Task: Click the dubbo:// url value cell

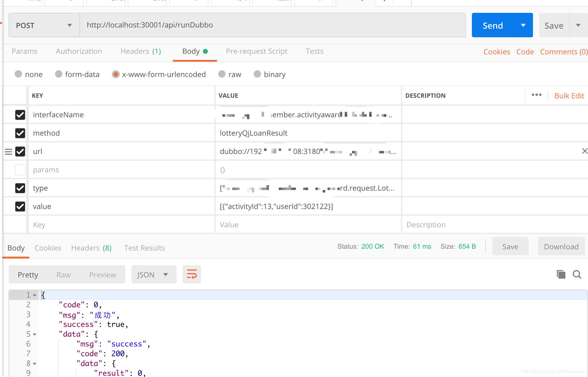Action: point(308,151)
